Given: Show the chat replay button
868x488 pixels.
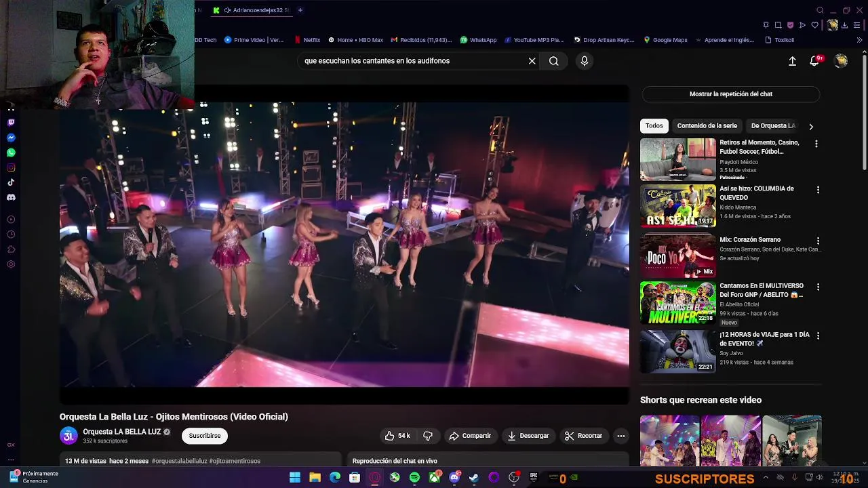Looking at the screenshot, I should point(731,94).
